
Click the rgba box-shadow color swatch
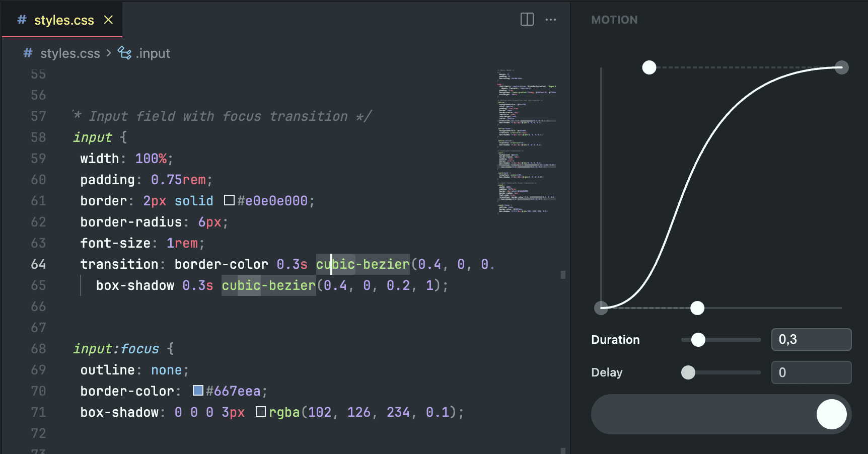click(x=261, y=412)
